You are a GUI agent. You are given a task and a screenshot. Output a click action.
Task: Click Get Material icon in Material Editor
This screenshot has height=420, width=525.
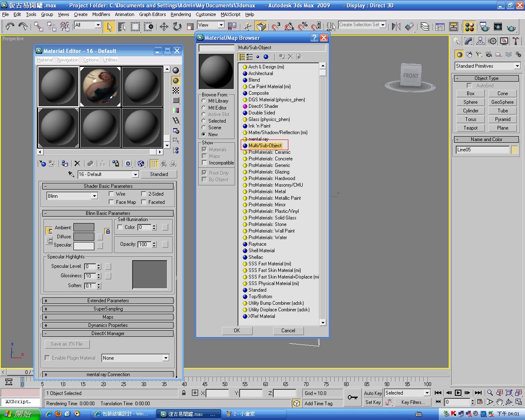click(42, 163)
